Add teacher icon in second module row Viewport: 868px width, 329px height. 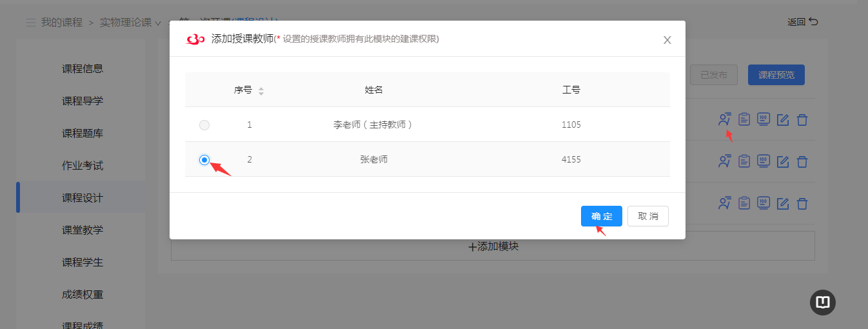[725, 161]
